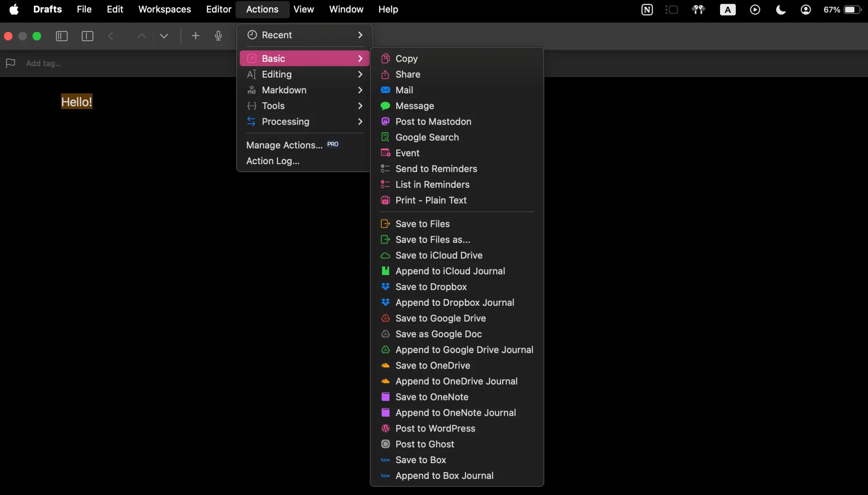Click the plus icon to create new draft

pyautogui.click(x=195, y=36)
